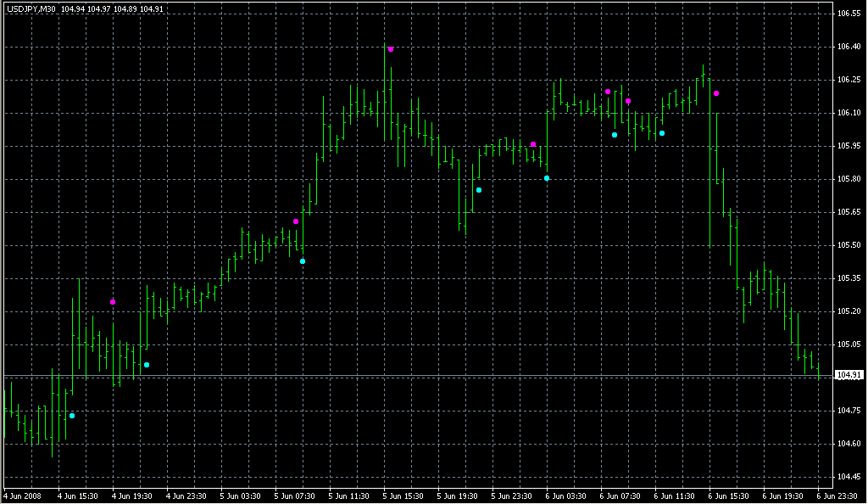
Task: Click cyan dot near 105.75 after 5 Jun 19:30
Action: click(479, 190)
